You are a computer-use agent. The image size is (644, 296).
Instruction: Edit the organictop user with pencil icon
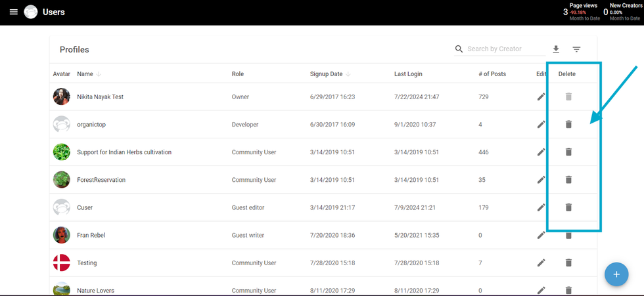(541, 124)
